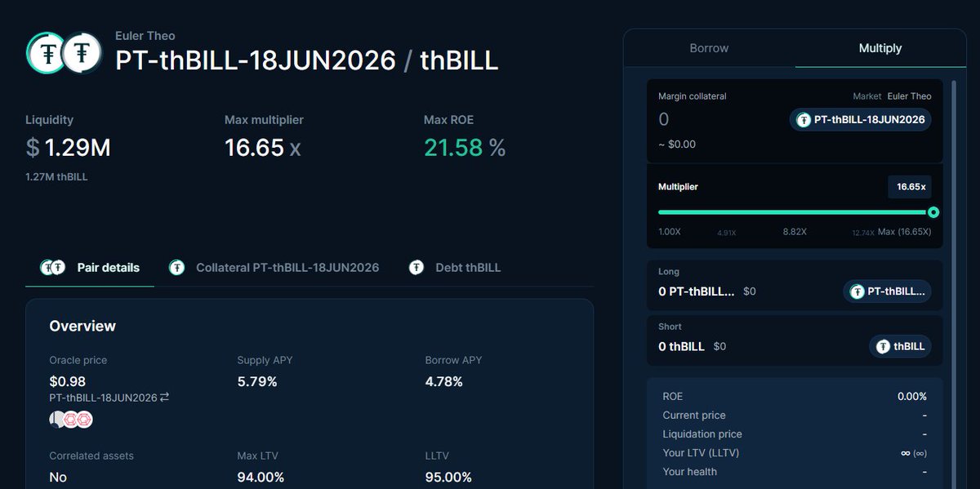This screenshot has height=489, width=980.
Task: Click the token icon beside Collateral PT-thBILL tab
Action: click(x=176, y=268)
